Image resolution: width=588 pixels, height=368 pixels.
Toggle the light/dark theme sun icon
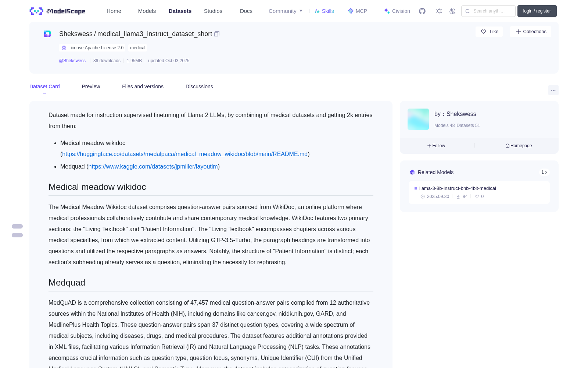point(439,11)
